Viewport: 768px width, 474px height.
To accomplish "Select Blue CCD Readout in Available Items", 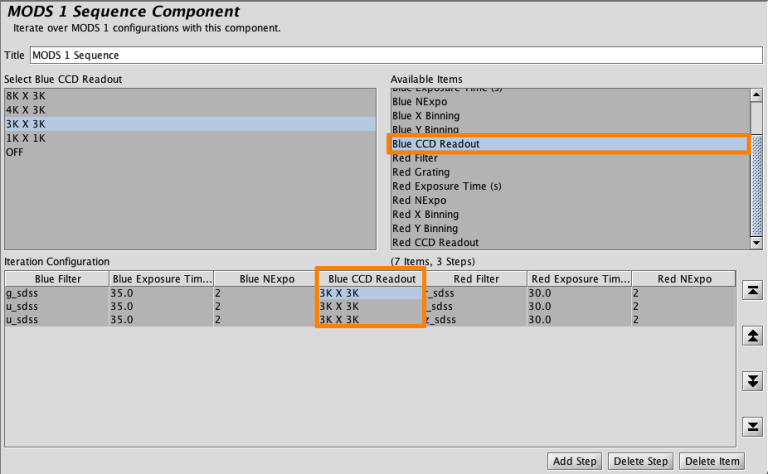I will click(571, 144).
